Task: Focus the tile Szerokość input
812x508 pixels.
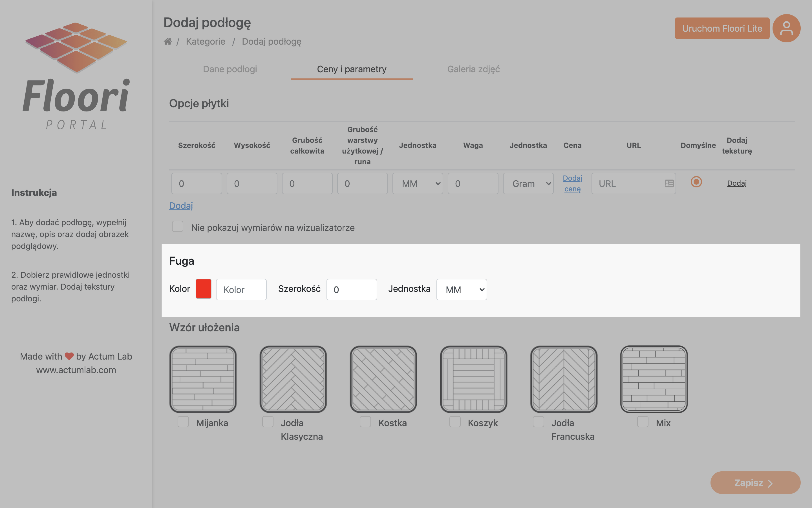Action: pyautogui.click(x=197, y=183)
